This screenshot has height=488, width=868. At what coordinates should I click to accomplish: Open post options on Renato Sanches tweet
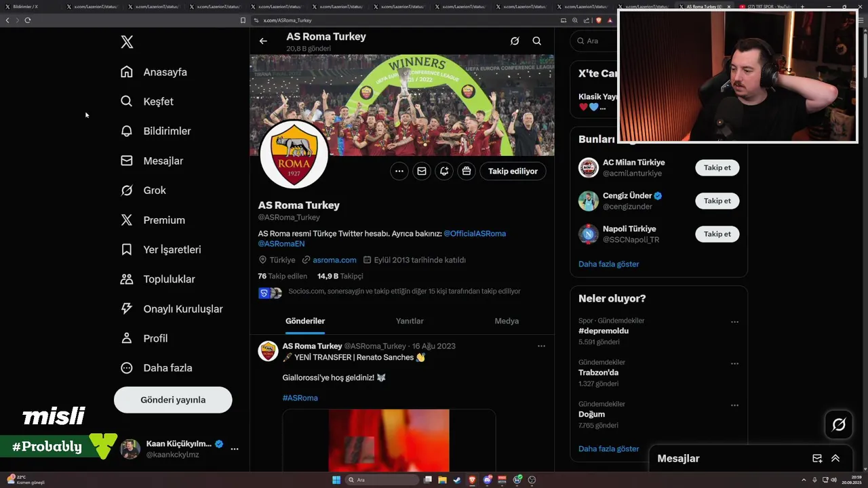541,346
